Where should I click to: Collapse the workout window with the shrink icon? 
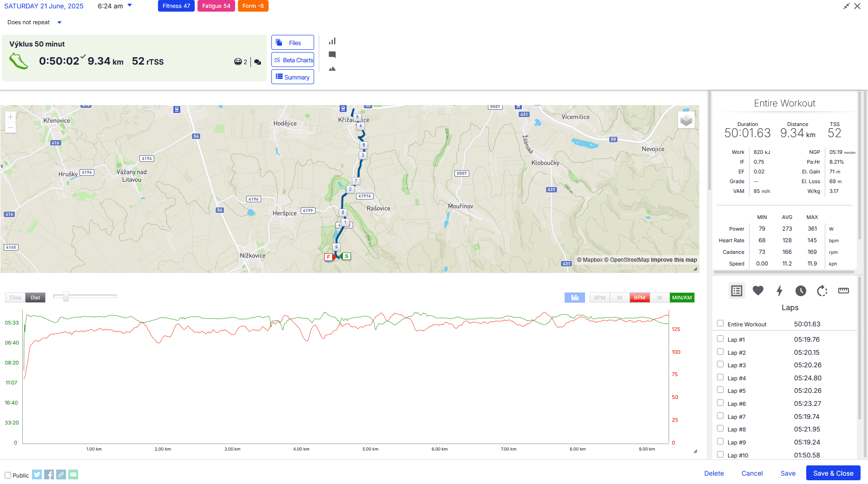[x=847, y=6]
